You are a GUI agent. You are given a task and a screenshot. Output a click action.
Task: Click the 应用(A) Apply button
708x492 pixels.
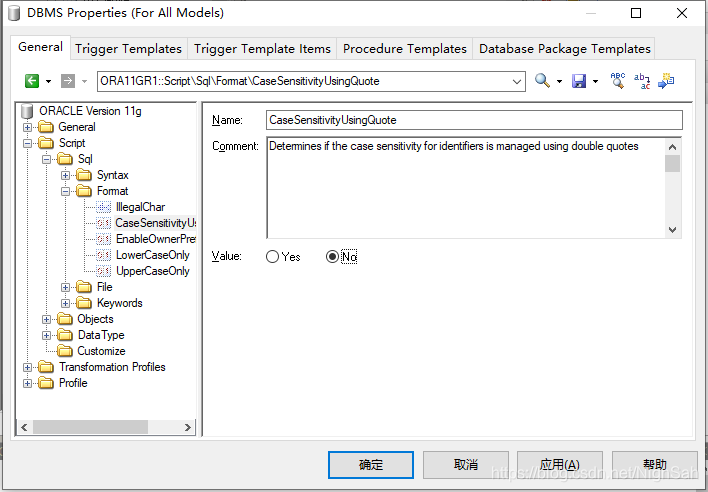(x=560, y=464)
